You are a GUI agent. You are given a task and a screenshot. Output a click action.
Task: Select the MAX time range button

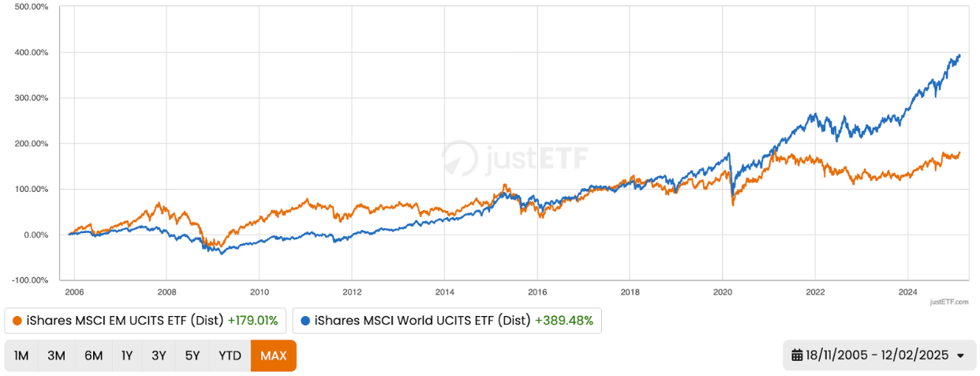pyautogui.click(x=273, y=355)
